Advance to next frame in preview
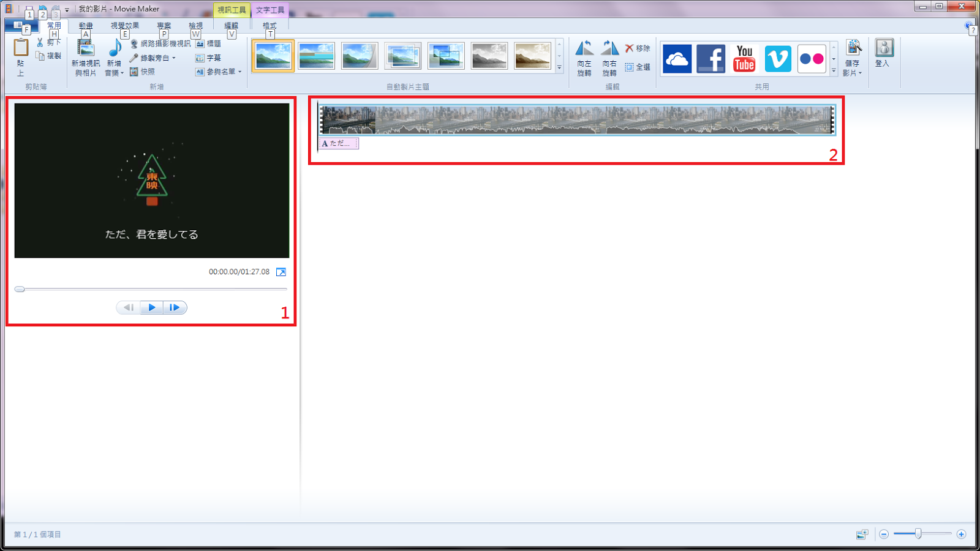Screen dimensions: 980x551 pos(175,307)
